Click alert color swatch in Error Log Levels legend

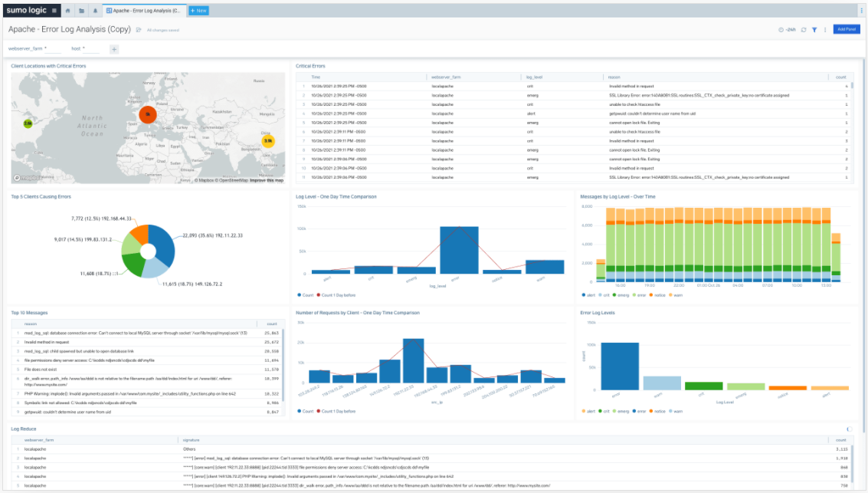tap(584, 412)
